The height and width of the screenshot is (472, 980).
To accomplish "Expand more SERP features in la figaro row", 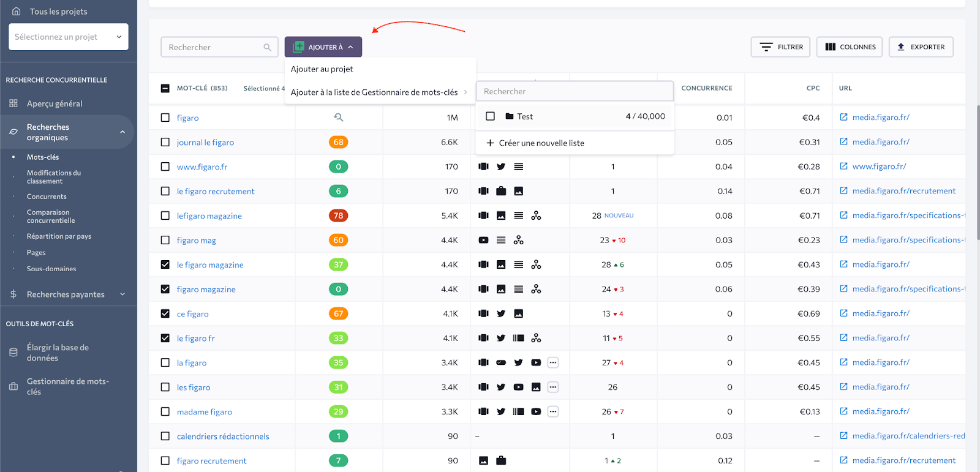I will 553,362.
